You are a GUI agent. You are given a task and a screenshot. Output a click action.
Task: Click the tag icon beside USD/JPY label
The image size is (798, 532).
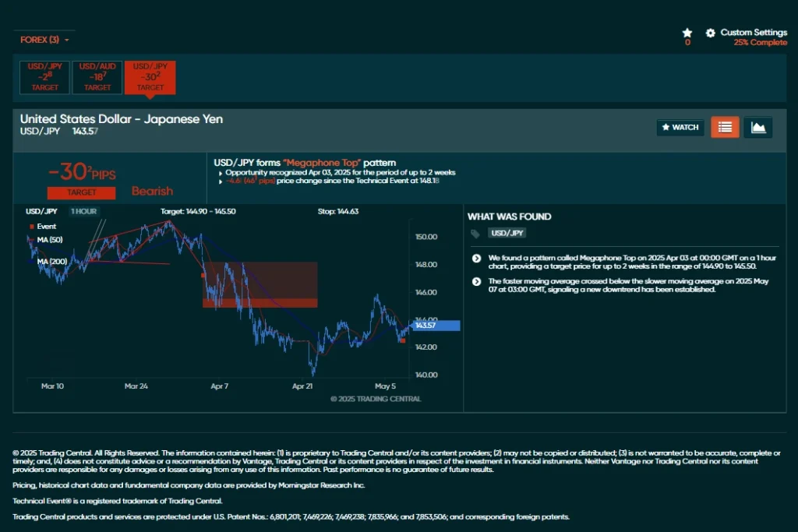475,233
